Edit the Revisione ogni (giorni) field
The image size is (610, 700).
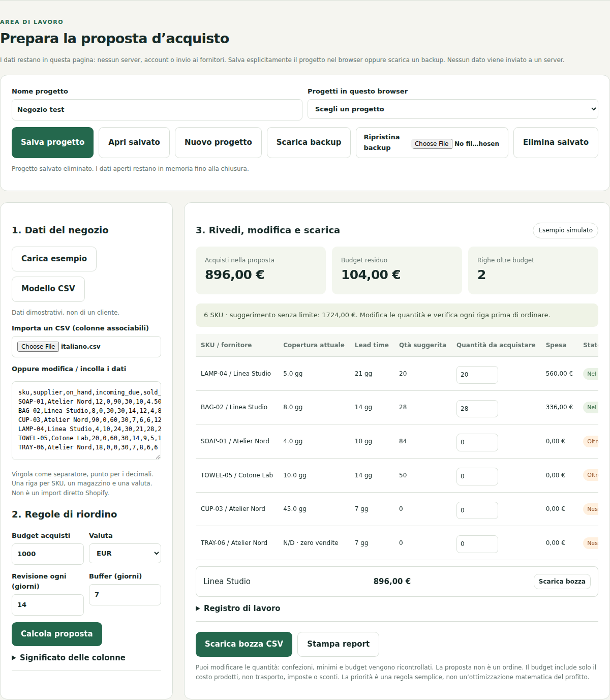pos(48,605)
